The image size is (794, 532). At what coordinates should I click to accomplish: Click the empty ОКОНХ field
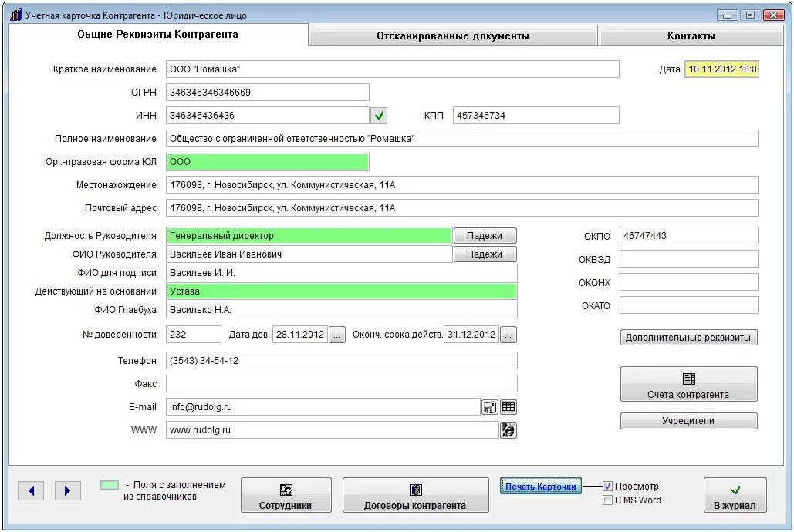tap(688, 282)
